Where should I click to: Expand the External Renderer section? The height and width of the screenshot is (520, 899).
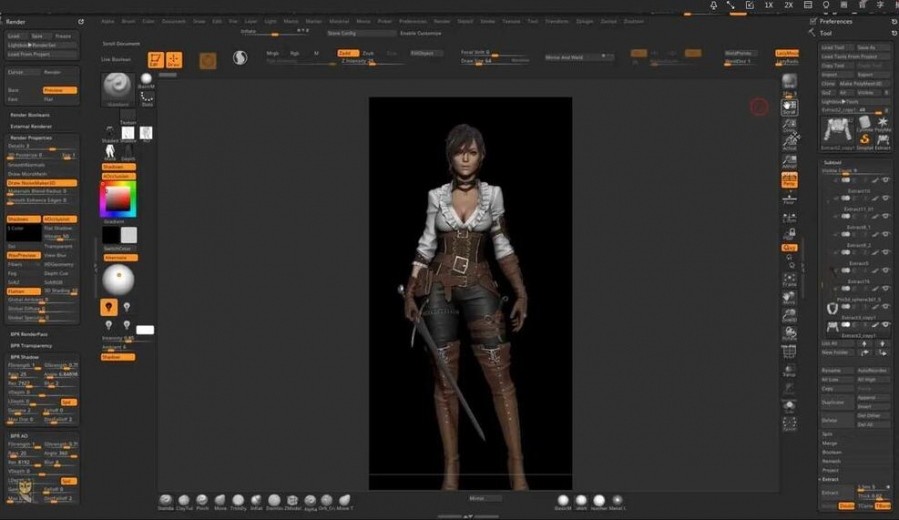[31, 126]
